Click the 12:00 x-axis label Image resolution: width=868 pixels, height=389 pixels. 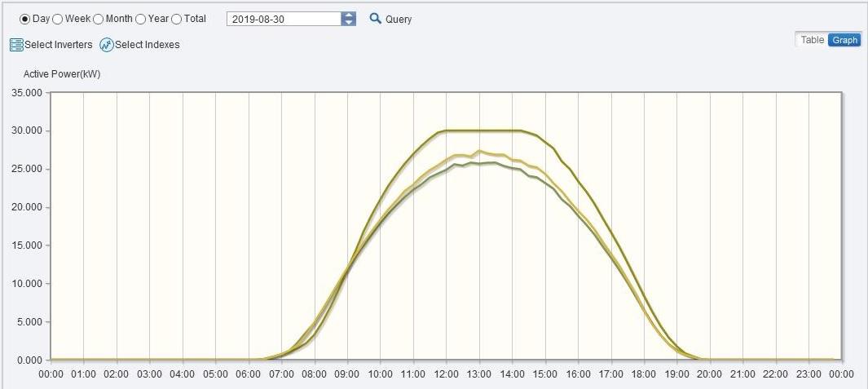point(447,374)
